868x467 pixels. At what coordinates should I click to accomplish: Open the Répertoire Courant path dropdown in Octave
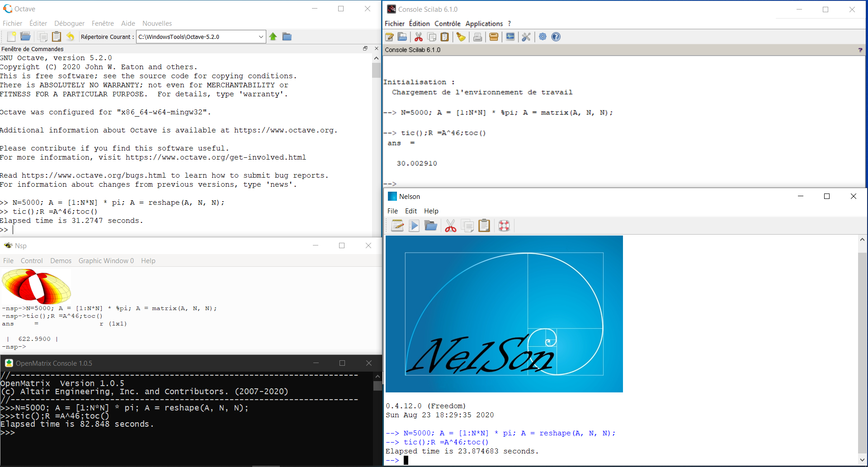(261, 37)
